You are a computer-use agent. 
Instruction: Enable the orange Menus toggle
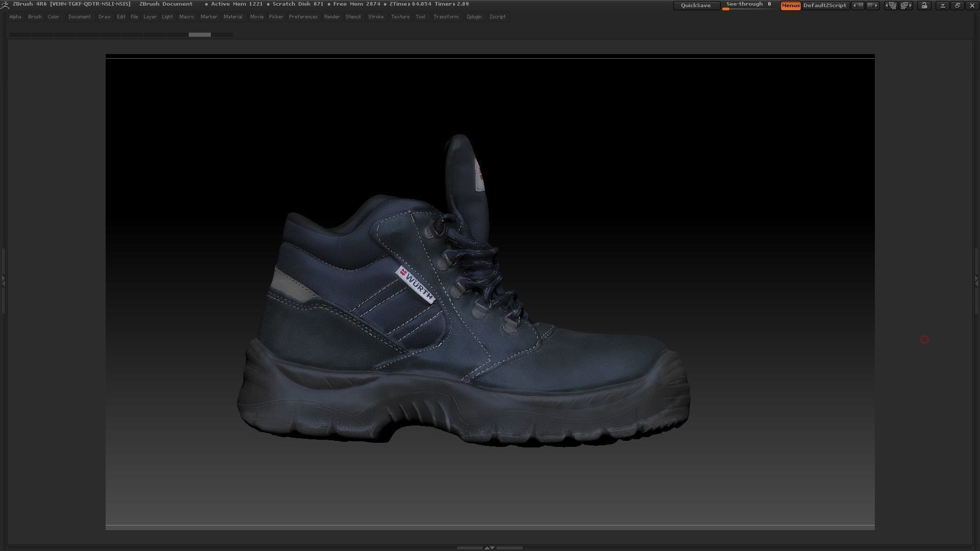pos(791,6)
